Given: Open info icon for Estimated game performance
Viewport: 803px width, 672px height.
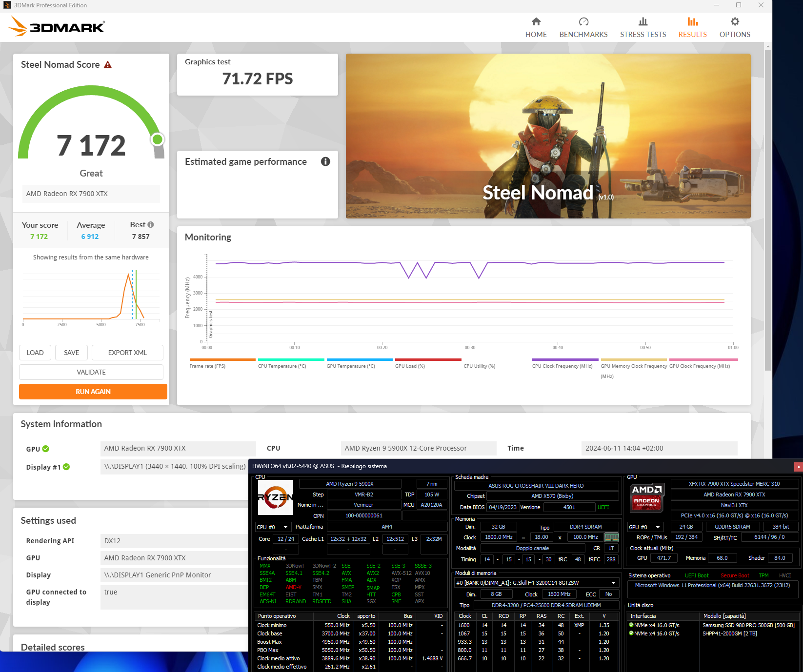Looking at the screenshot, I should pyautogui.click(x=325, y=161).
